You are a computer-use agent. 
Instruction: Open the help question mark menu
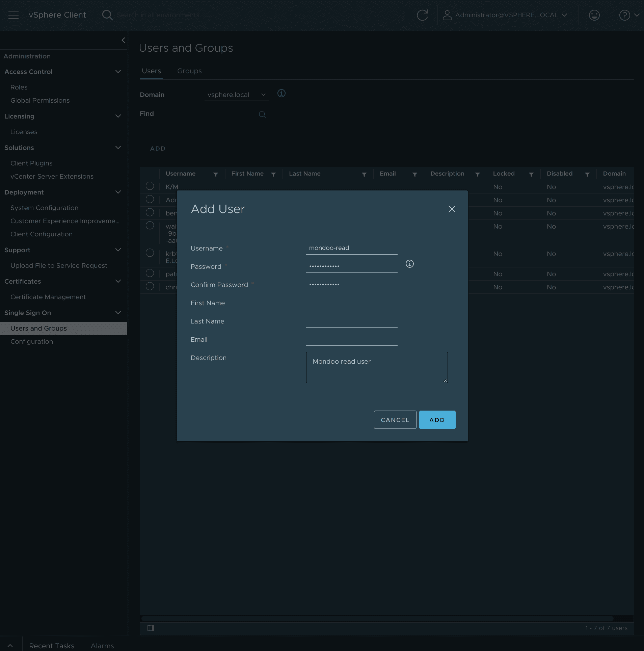625,15
